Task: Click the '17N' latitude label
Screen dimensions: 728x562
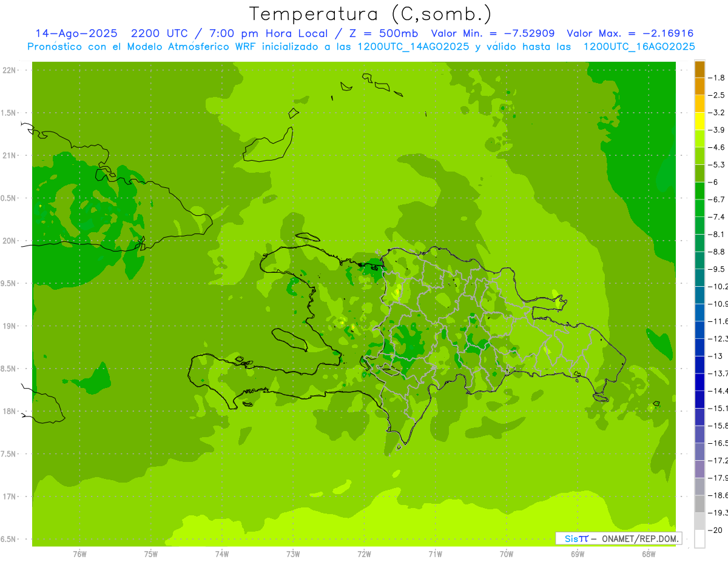Action: [x=10, y=497]
